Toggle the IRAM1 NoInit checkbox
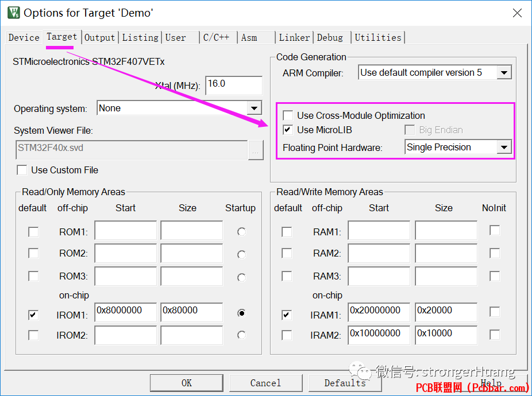 tap(495, 312)
